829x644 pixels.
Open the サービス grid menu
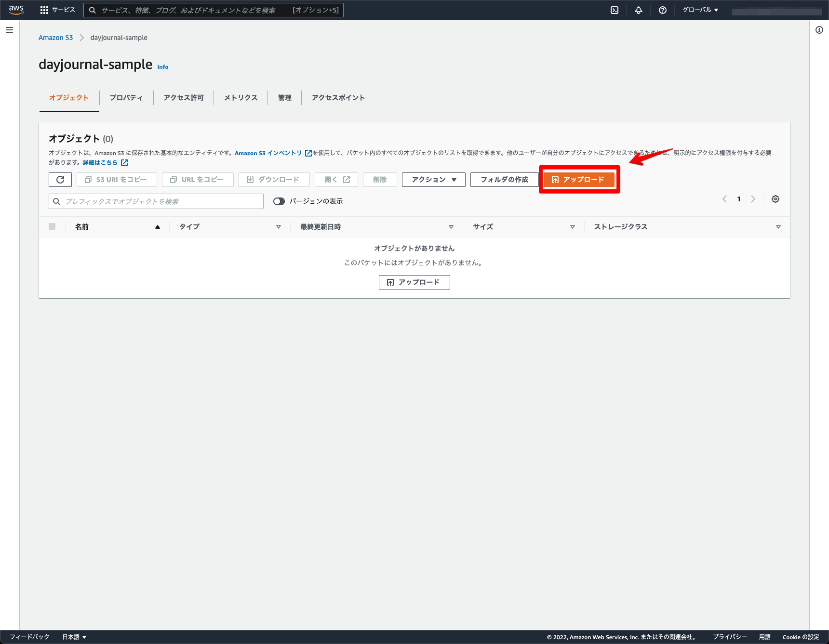pos(57,10)
